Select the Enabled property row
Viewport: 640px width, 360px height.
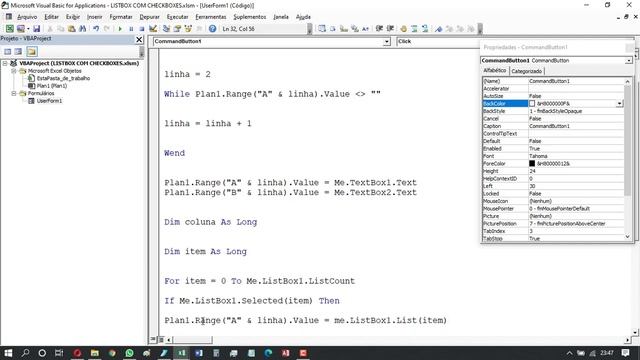tap(553, 149)
